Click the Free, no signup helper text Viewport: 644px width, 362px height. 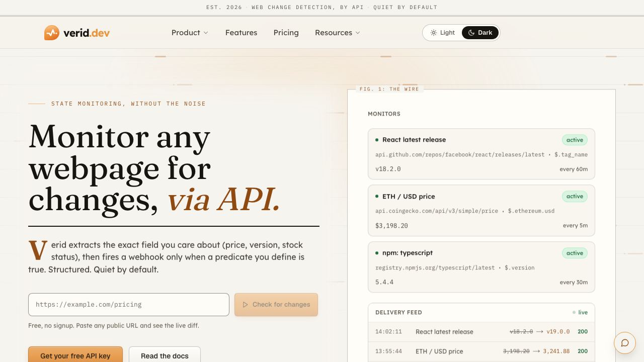point(114,326)
